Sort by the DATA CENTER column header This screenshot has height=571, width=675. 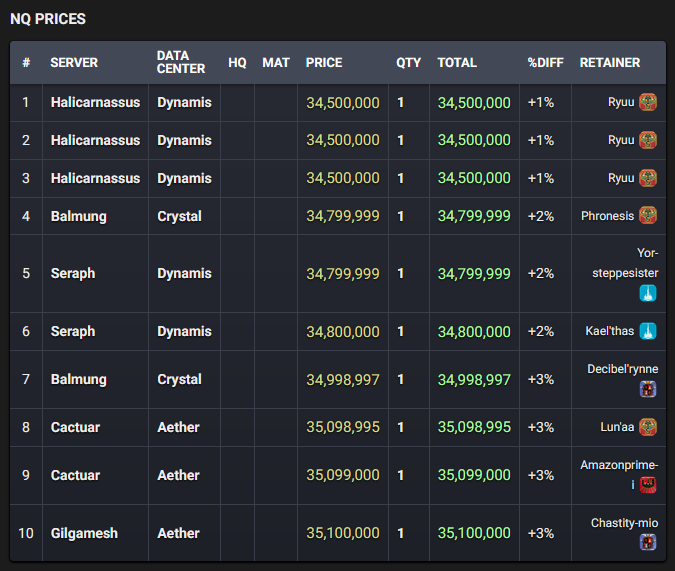pos(181,62)
